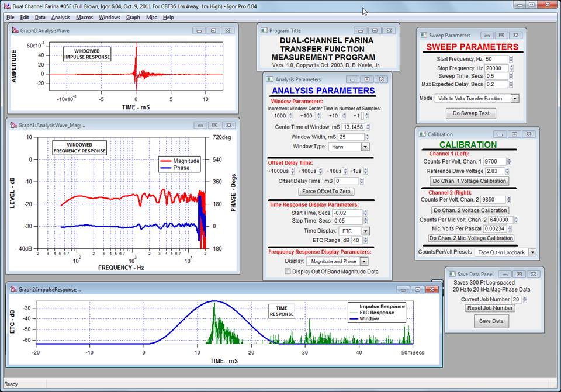Click the Window Width stepper arrows

pos(367,137)
